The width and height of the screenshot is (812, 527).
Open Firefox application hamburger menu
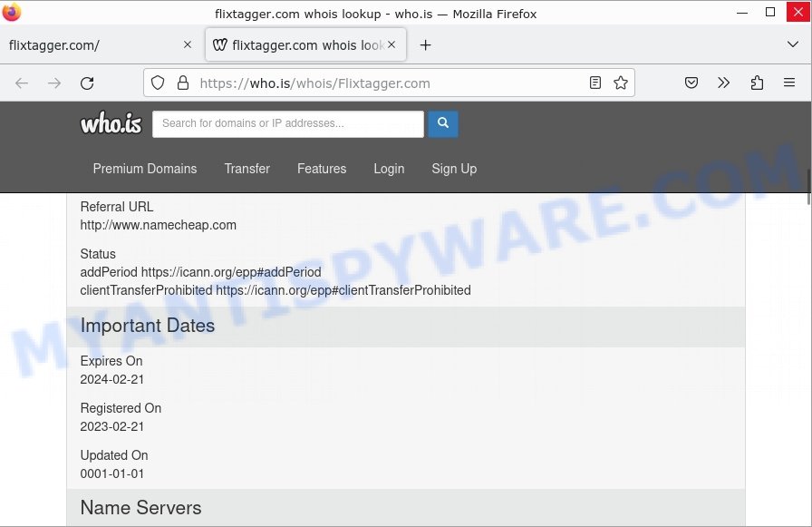(x=789, y=83)
